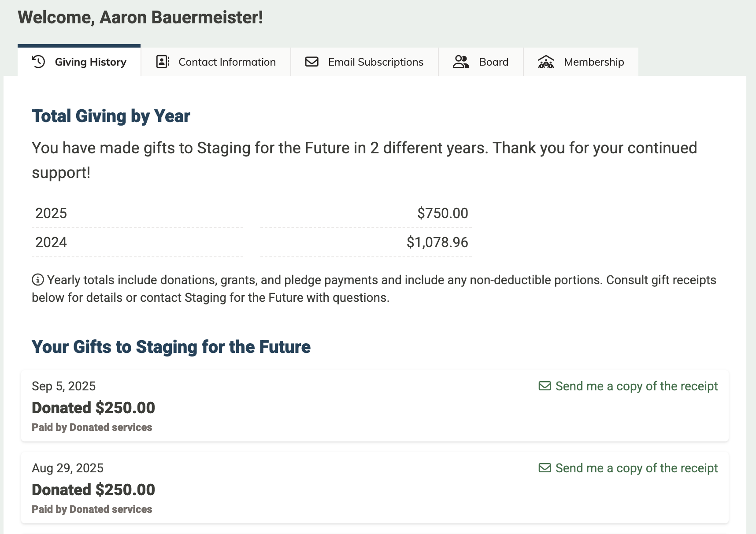756x534 pixels.
Task: Go to the Email Subscriptions tab label
Action: (375, 62)
